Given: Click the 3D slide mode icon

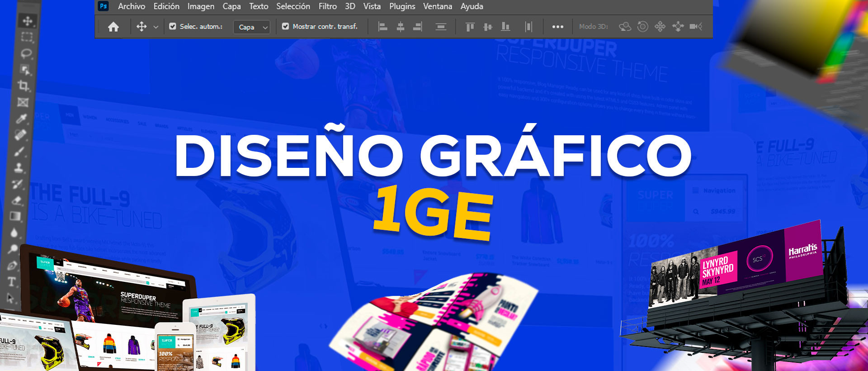Looking at the screenshot, I should point(678,27).
